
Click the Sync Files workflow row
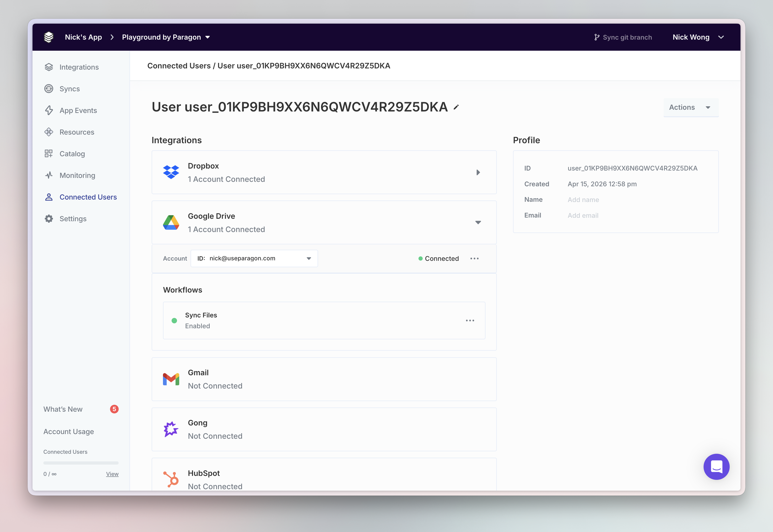tap(324, 320)
